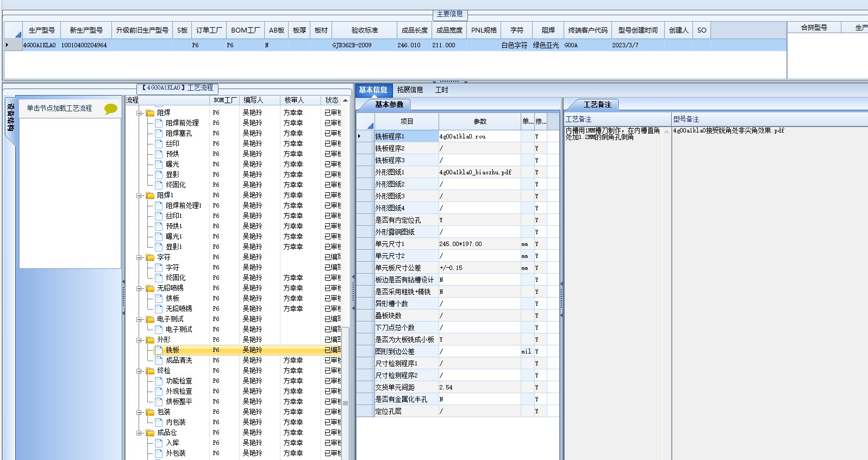Click the 无铅喷锡 folder icon
Screen dimensions: 868x460
pos(150,288)
